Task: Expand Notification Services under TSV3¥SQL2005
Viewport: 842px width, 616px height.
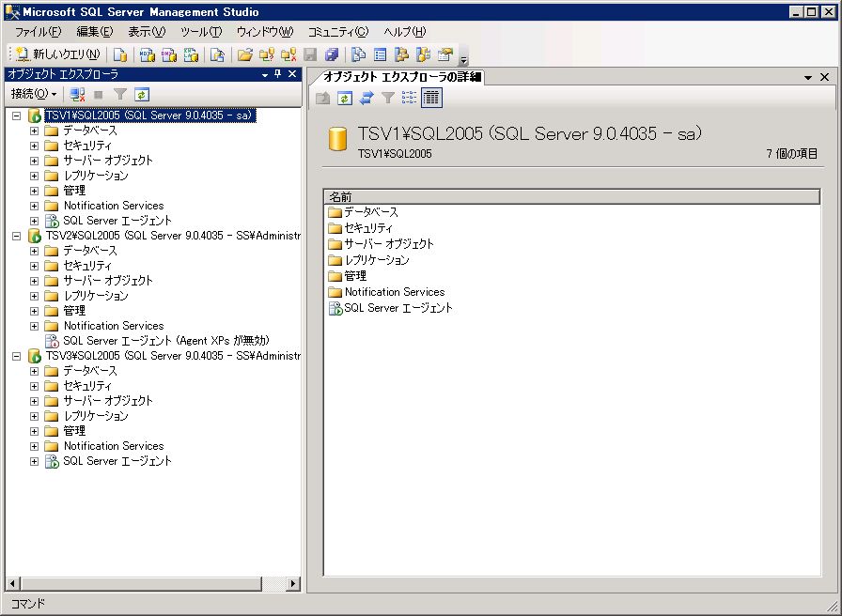Action: pyautogui.click(x=35, y=446)
